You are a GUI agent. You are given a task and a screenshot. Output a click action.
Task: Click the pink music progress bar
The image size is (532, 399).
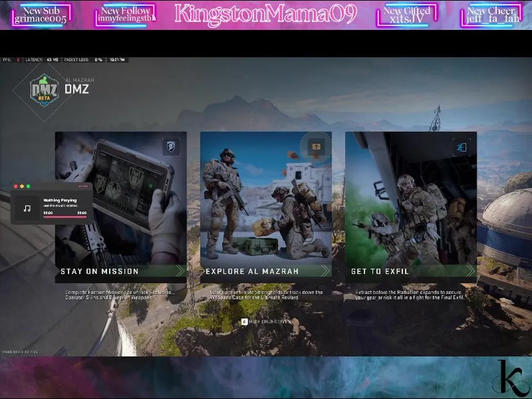(x=65, y=217)
